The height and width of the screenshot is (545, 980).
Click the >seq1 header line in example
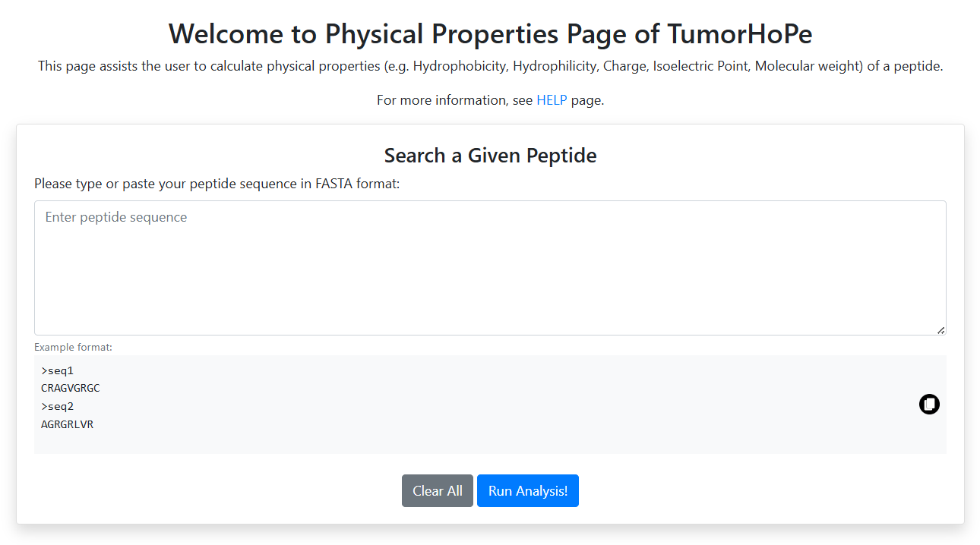[x=58, y=371]
